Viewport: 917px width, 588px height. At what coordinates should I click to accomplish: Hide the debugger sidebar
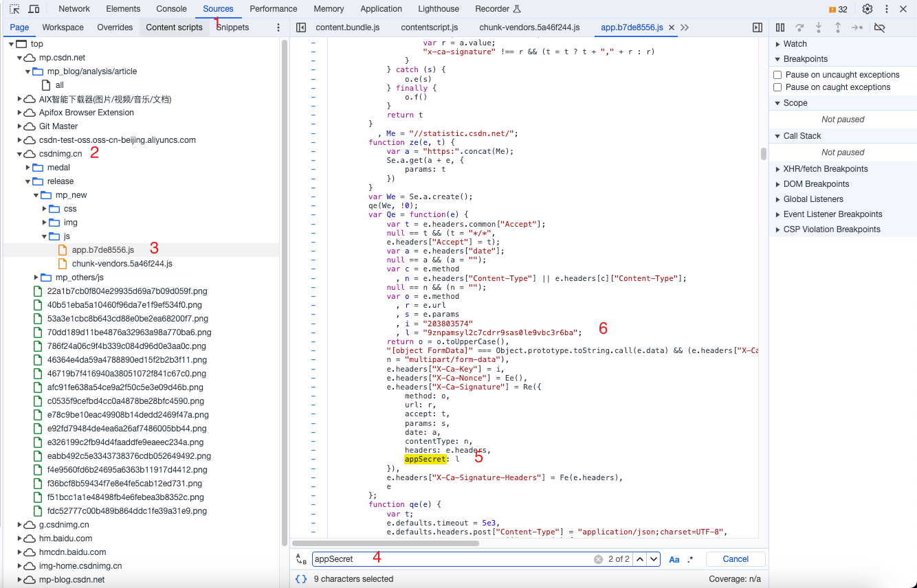pyautogui.click(x=758, y=27)
